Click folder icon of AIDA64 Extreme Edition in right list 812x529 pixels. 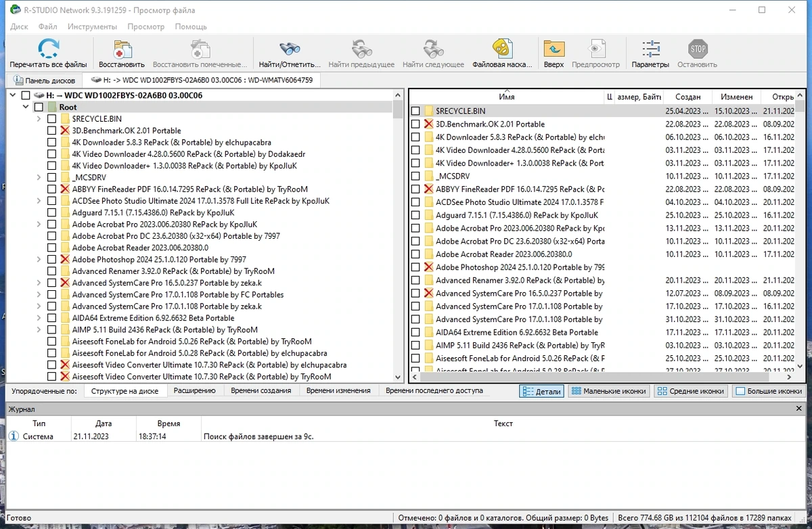(x=428, y=332)
